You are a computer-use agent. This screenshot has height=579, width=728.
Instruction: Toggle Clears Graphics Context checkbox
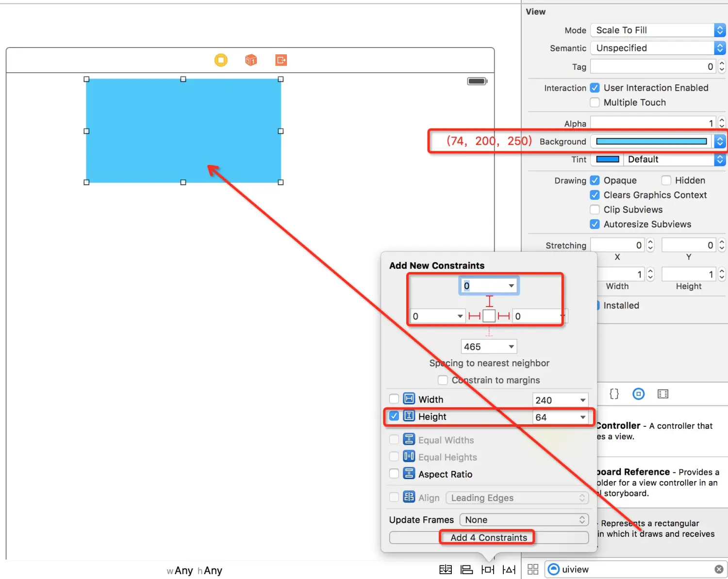(x=595, y=195)
